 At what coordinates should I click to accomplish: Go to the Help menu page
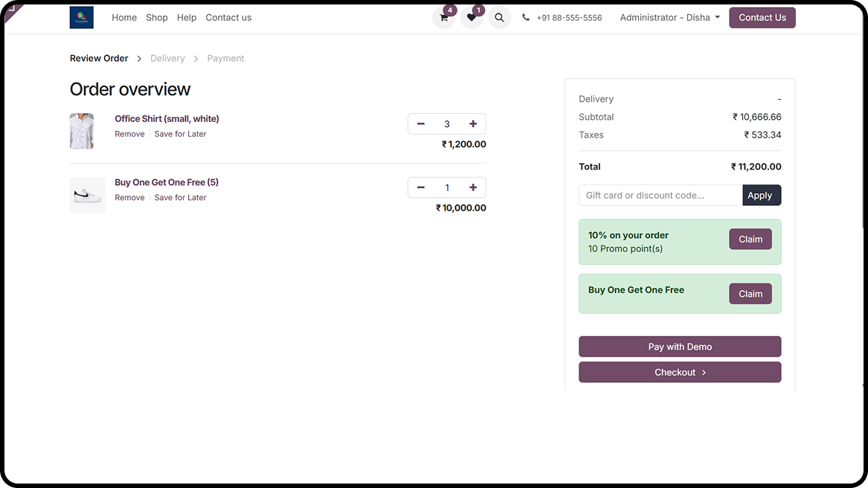187,18
